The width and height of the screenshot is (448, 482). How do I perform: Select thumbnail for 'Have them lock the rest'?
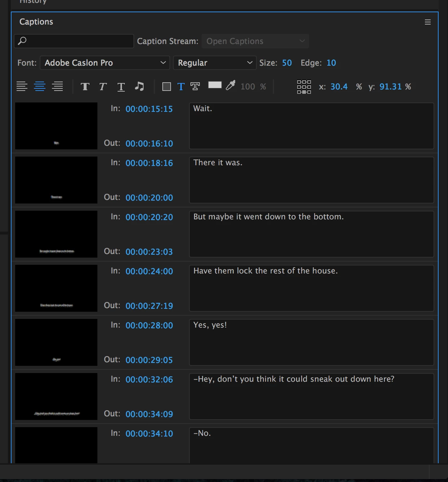click(56, 288)
